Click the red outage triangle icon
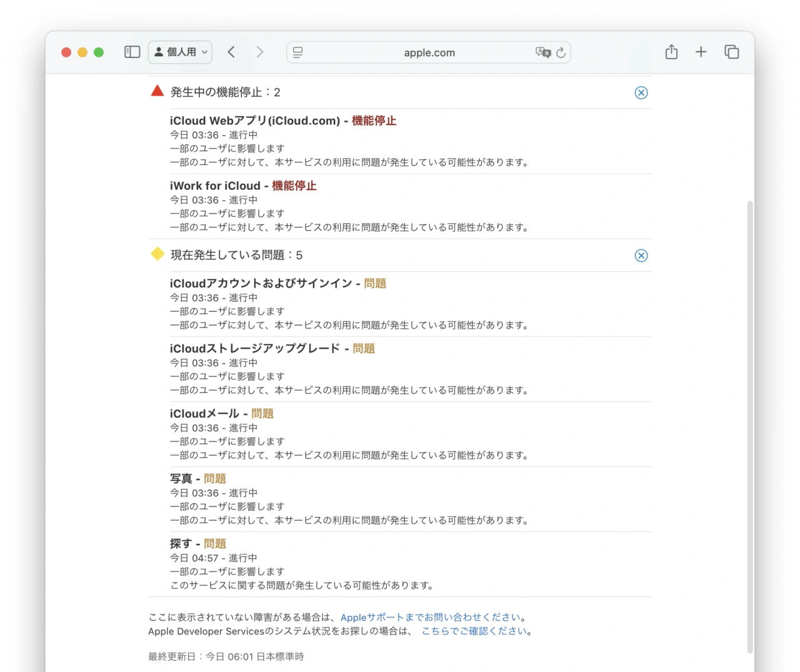Image resolution: width=800 pixels, height=672 pixels. (x=157, y=91)
